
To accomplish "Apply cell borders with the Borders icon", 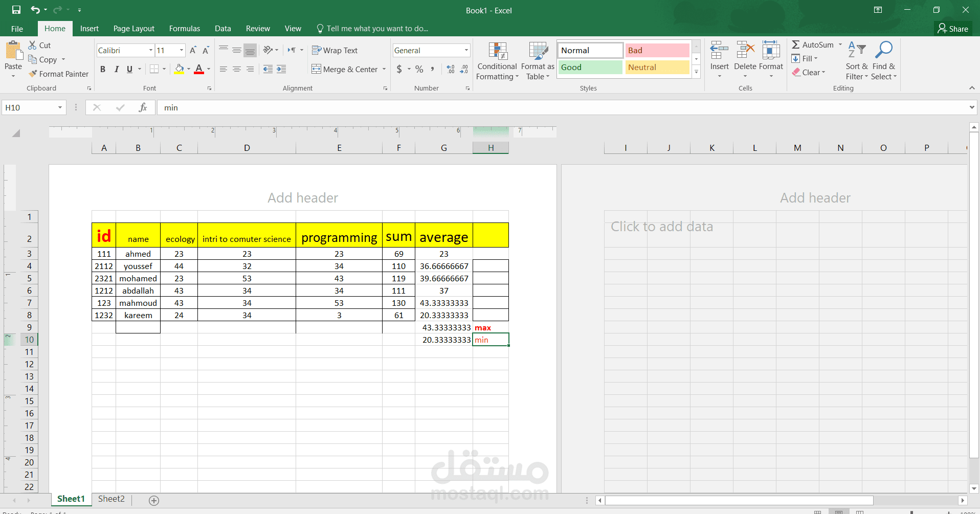I will [154, 69].
